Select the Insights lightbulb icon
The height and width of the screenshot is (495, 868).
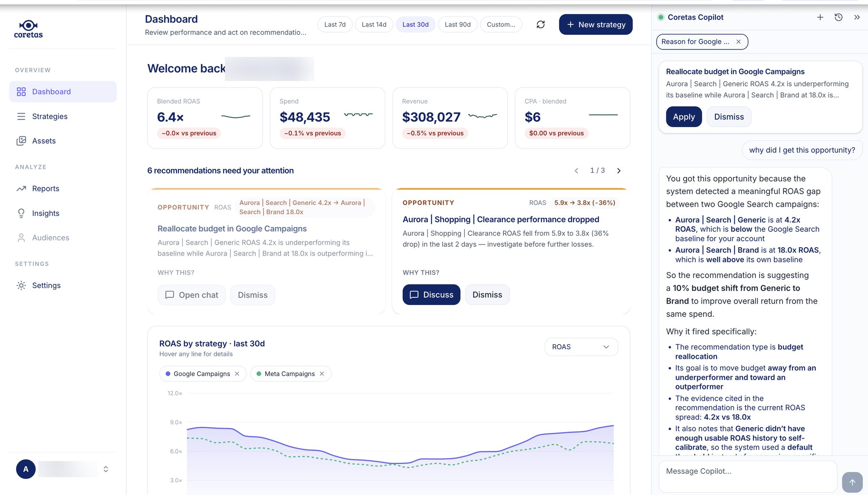(21, 213)
